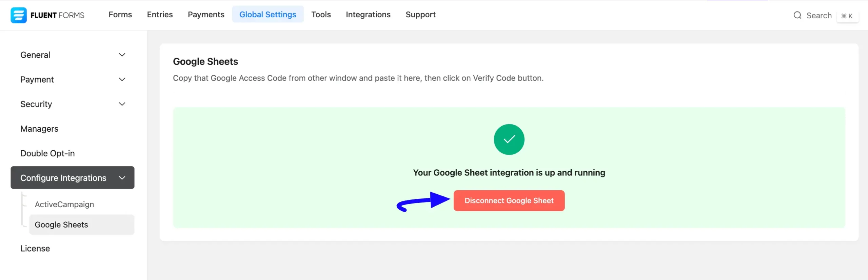This screenshot has width=868, height=280.
Task: Open the Tools menu item
Action: (x=321, y=15)
